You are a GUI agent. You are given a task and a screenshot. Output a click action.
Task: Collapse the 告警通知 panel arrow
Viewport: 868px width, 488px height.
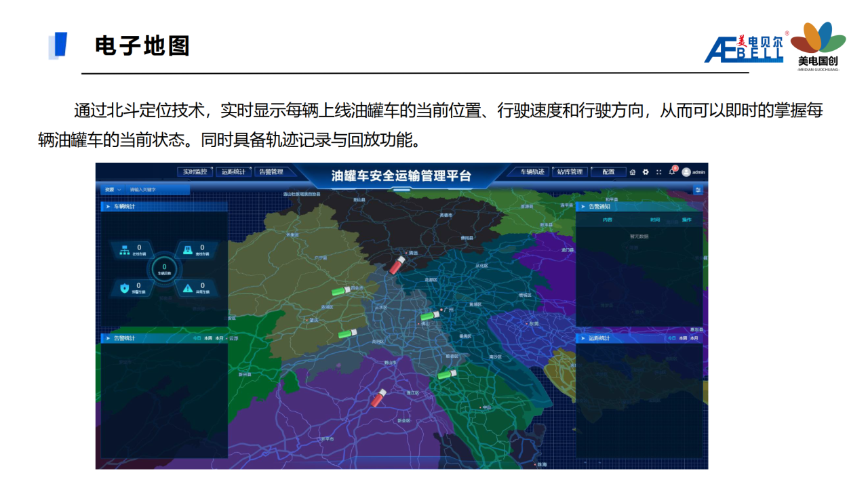[x=583, y=206]
